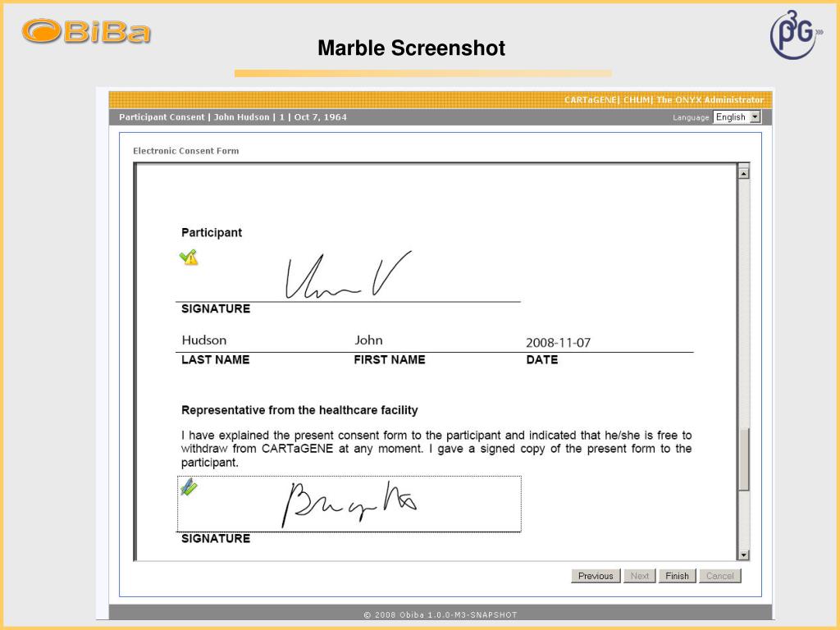Click the Cancel button
Screen dimensions: 840x630
pyautogui.click(x=720, y=576)
